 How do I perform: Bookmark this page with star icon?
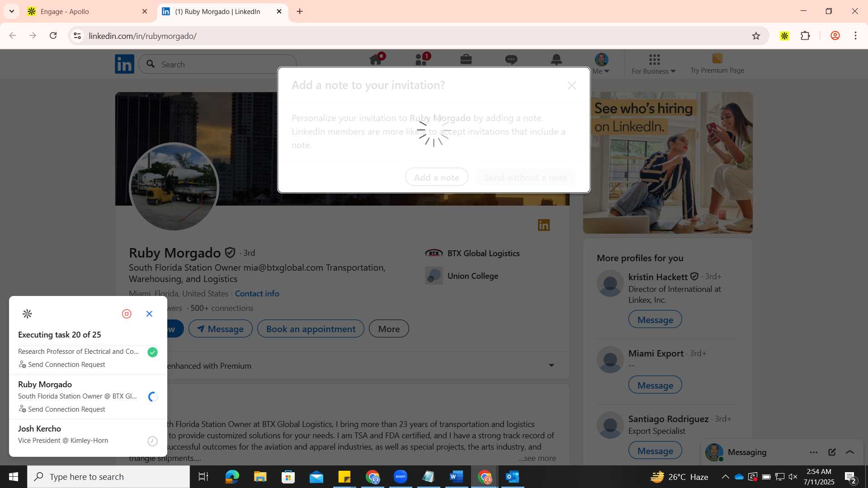pyautogui.click(x=756, y=36)
